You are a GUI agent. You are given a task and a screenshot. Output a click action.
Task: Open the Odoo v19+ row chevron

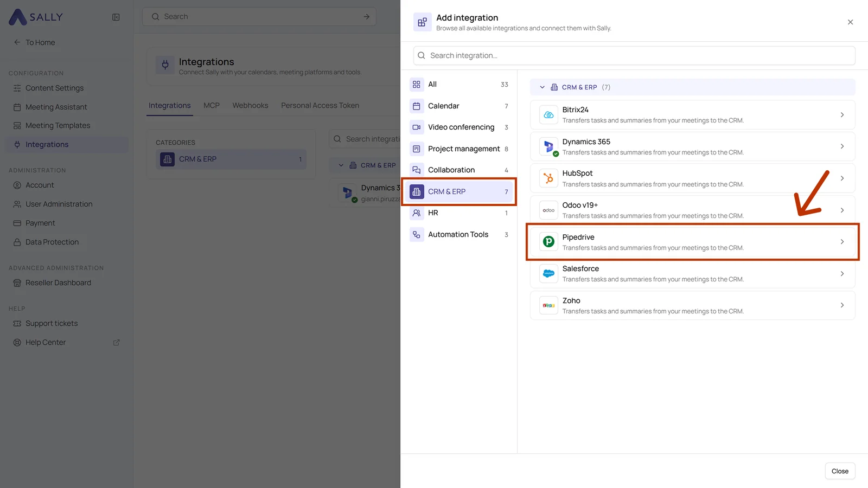click(842, 210)
